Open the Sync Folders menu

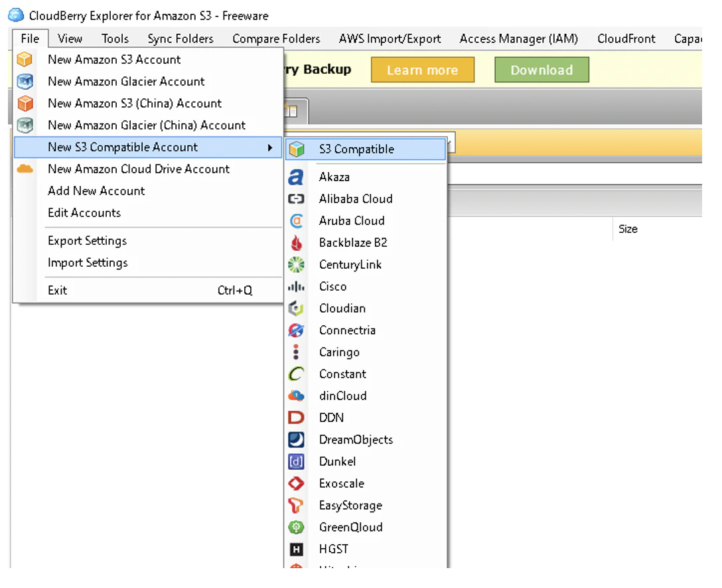[x=180, y=38]
